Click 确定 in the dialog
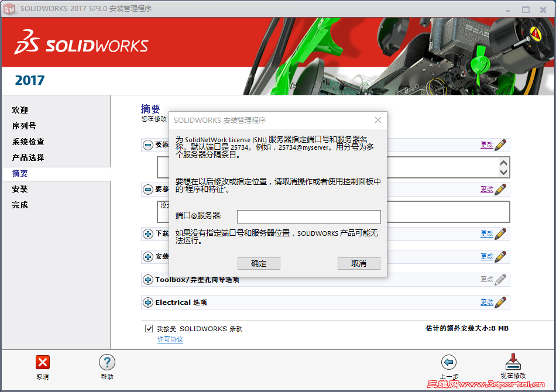Viewport: 556px width, 392px height. point(259,263)
